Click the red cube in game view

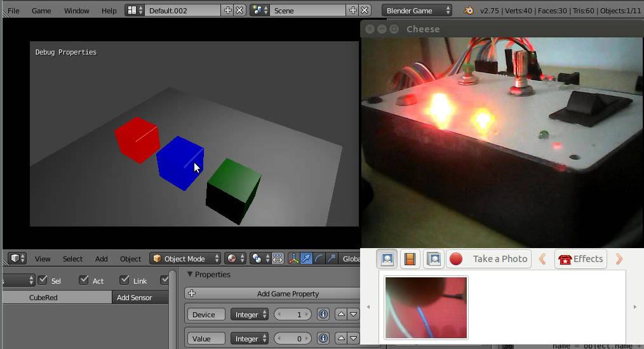tap(137, 140)
